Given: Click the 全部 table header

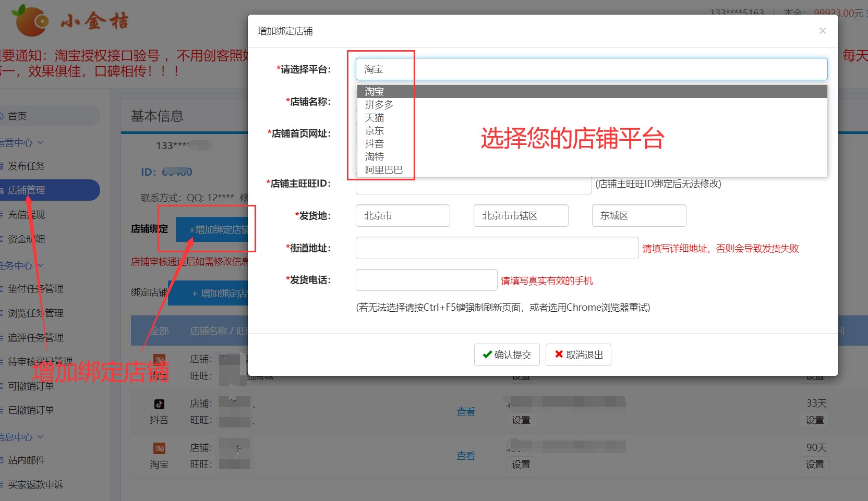Looking at the screenshot, I should [x=160, y=331].
